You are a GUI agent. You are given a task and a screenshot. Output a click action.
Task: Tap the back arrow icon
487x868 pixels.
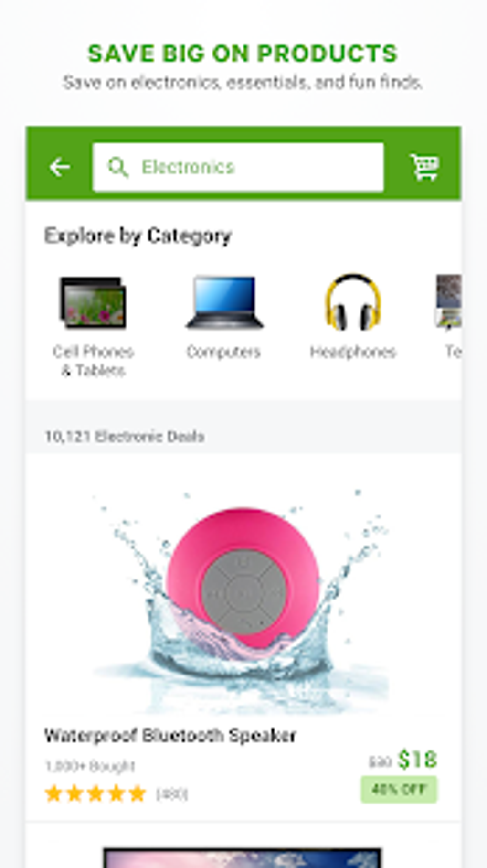click(60, 167)
